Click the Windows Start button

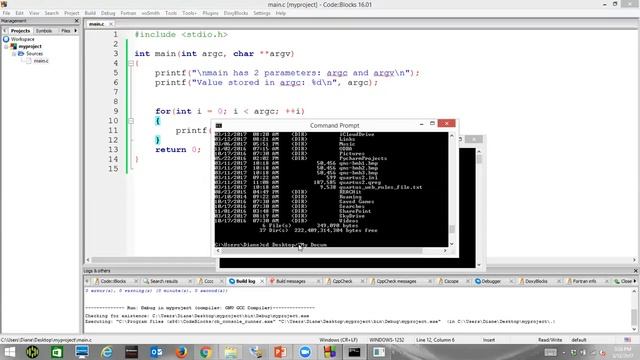pos(9,352)
